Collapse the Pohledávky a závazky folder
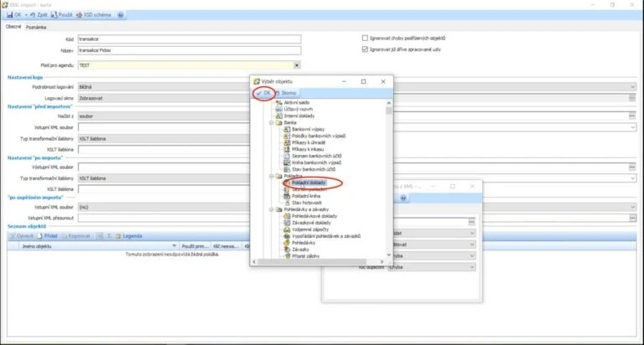The width and height of the screenshot is (644, 345). pos(272,209)
